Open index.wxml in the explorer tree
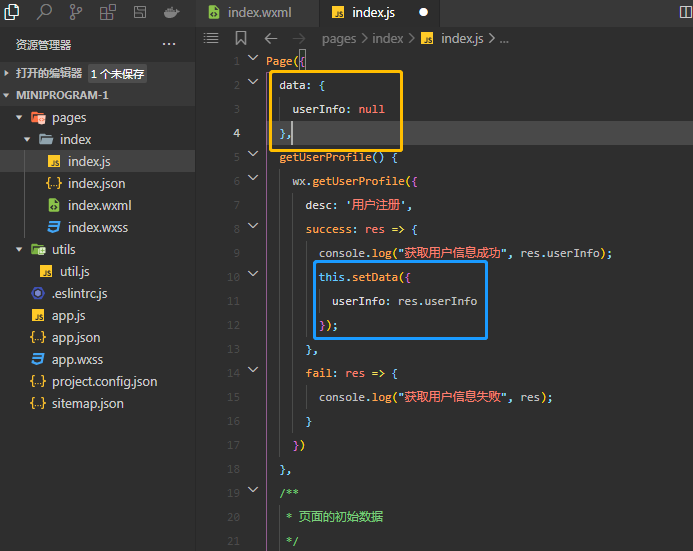The height and width of the screenshot is (551, 693). [x=97, y=205]
